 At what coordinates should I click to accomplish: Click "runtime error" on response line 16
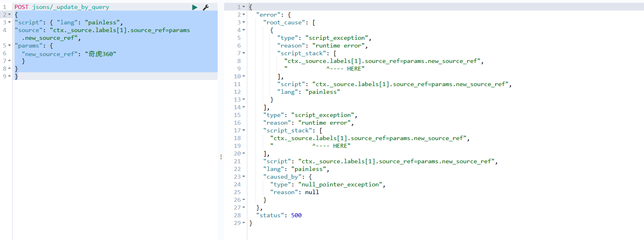tap(324, 123)
